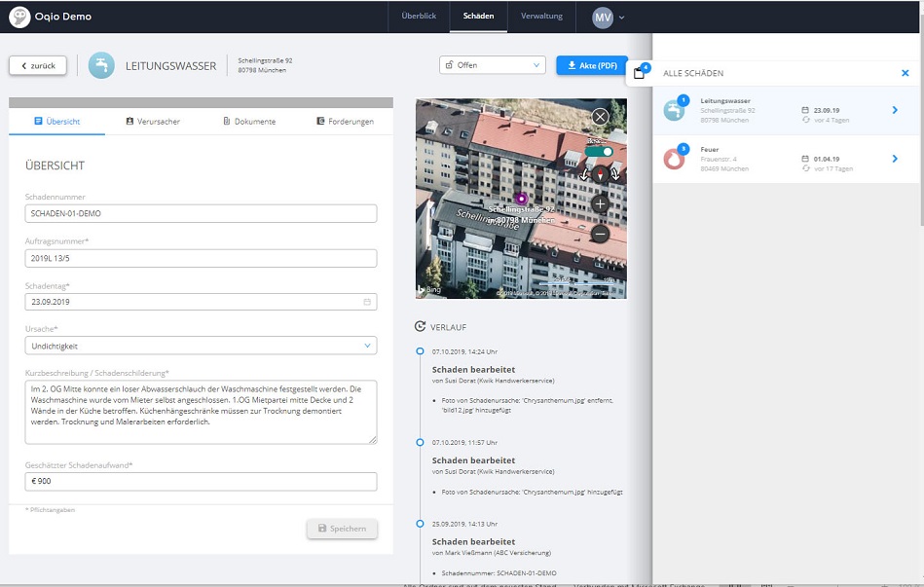Click the map compass rotation control
The image size is (924, 587).
pyautogui.click(x=600, y=174)
